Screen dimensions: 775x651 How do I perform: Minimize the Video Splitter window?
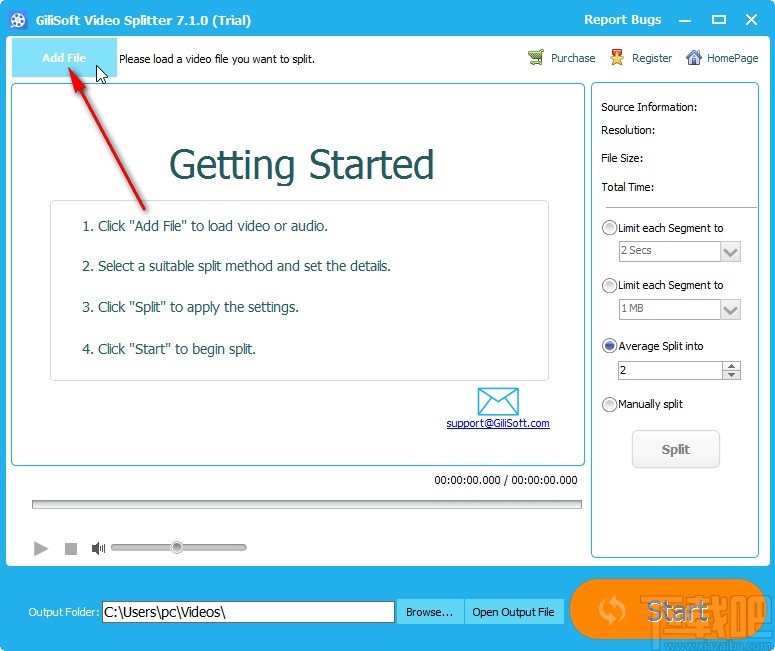point(685,20)
